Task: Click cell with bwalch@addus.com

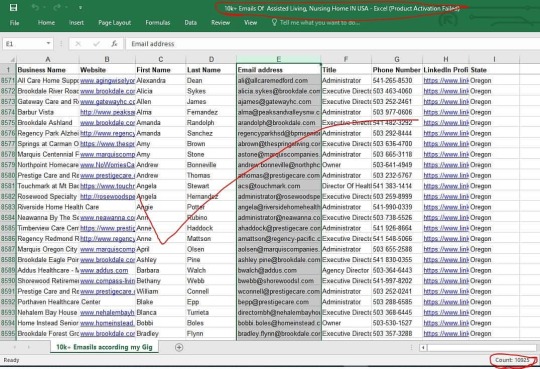Action: (x=279, y=270)
